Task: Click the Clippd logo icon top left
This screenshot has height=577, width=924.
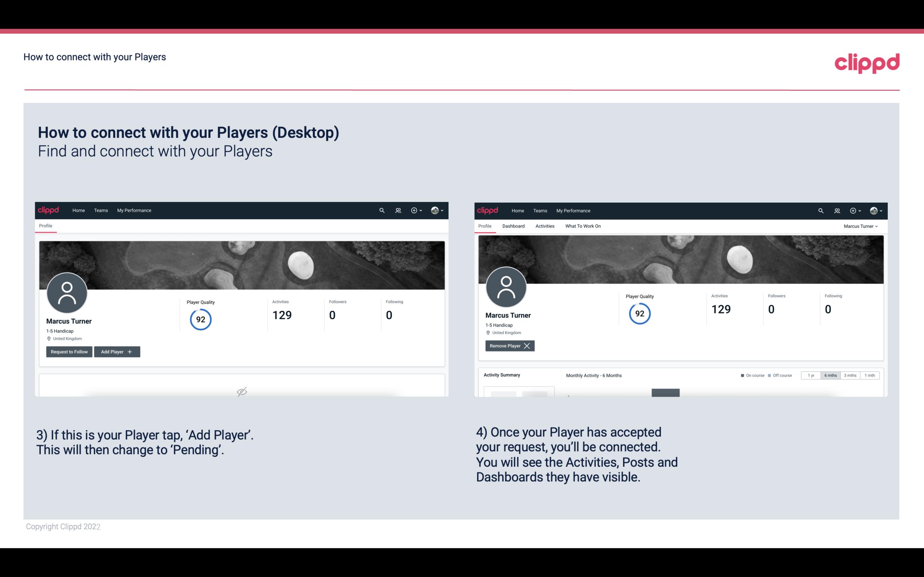Action: pyautogui.click(x=49, y=210)
